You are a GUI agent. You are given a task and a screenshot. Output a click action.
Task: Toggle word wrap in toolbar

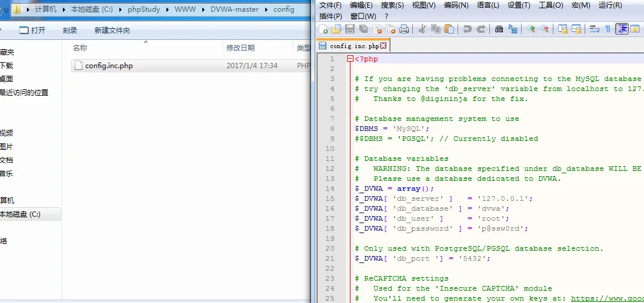[x=594, y=29]
